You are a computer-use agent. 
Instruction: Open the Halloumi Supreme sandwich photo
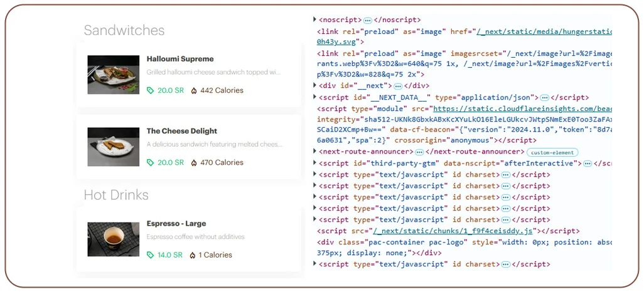tap(114, 75)
